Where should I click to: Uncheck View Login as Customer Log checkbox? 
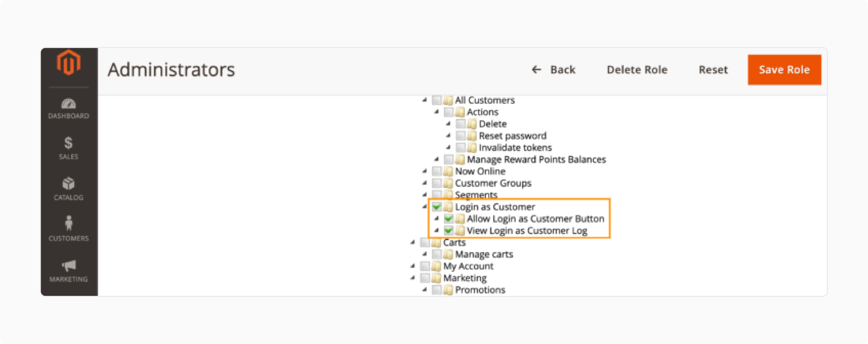tap(449, 231)
